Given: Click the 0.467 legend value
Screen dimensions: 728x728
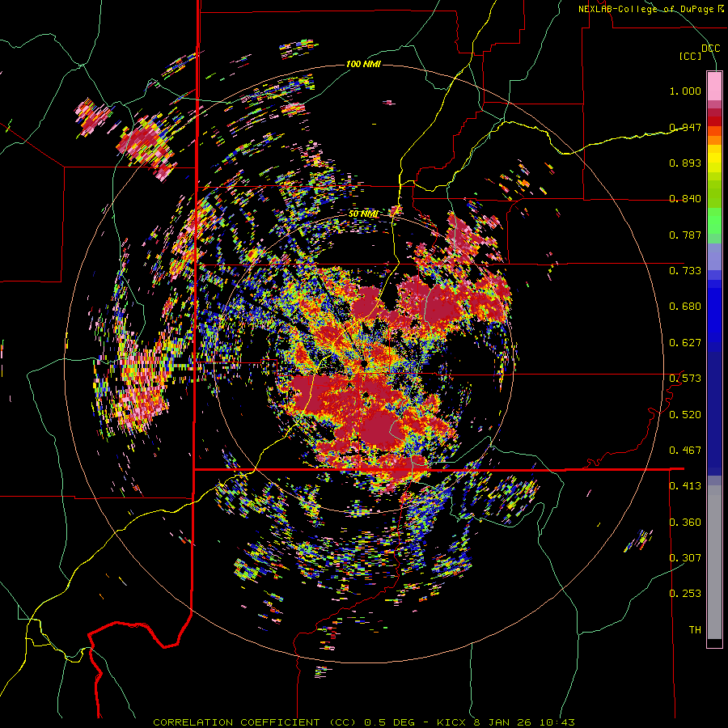Looking at the screenshot, I should point(685,451).
